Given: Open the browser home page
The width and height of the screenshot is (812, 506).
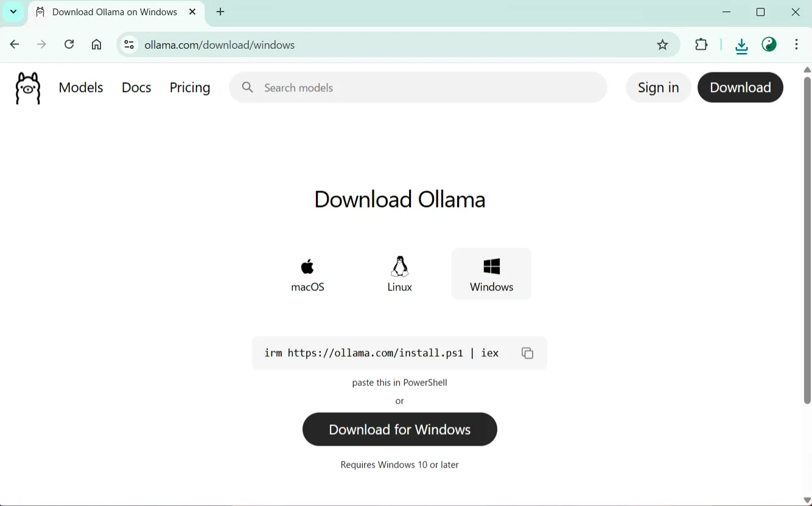Looking at the screenshot, I should 96,44.
